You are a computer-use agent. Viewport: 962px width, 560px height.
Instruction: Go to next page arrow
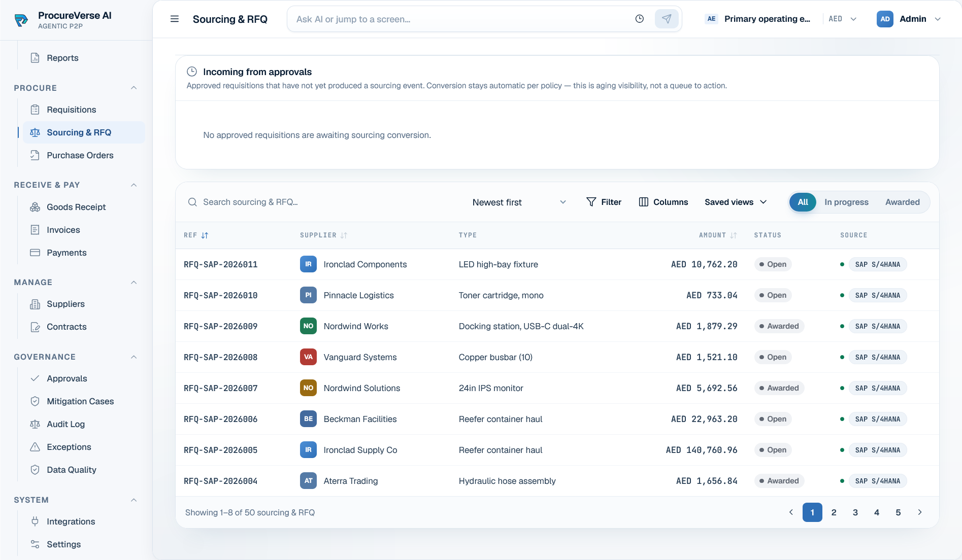[919, 512]
